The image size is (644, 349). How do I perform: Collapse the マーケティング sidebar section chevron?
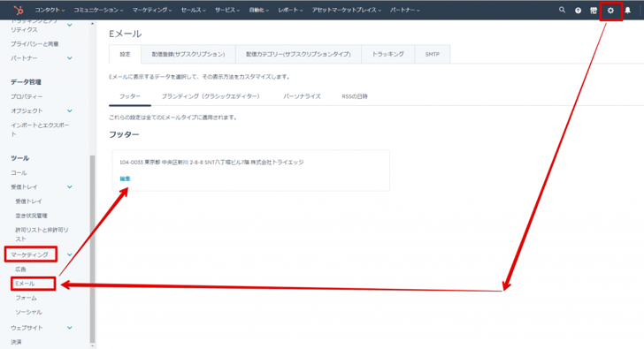70,254
